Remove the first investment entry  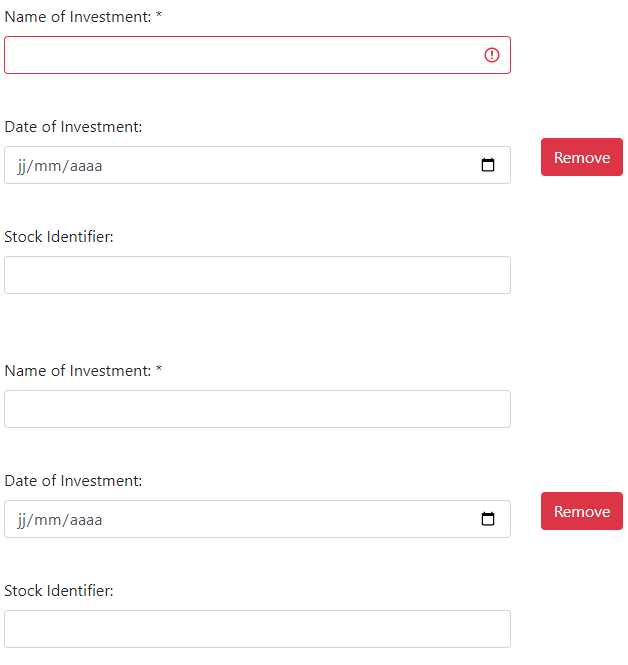point(581,157)
